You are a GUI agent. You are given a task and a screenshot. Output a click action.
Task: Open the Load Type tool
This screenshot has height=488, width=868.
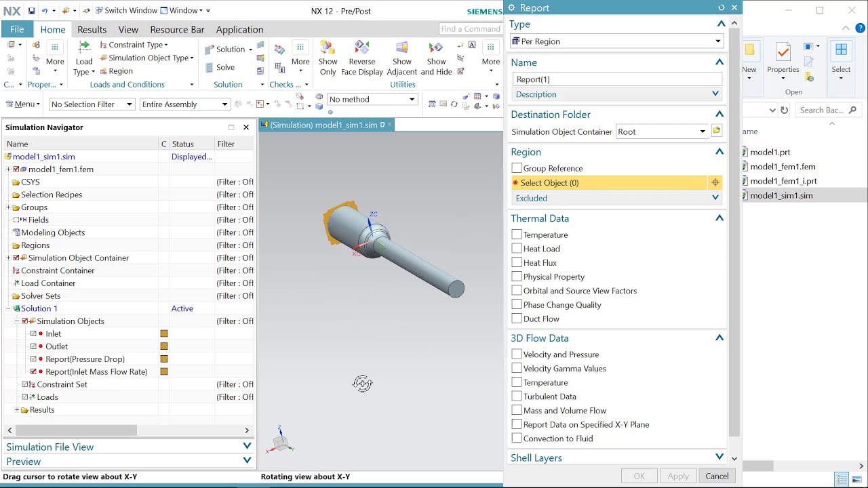(x=84, y=58)
